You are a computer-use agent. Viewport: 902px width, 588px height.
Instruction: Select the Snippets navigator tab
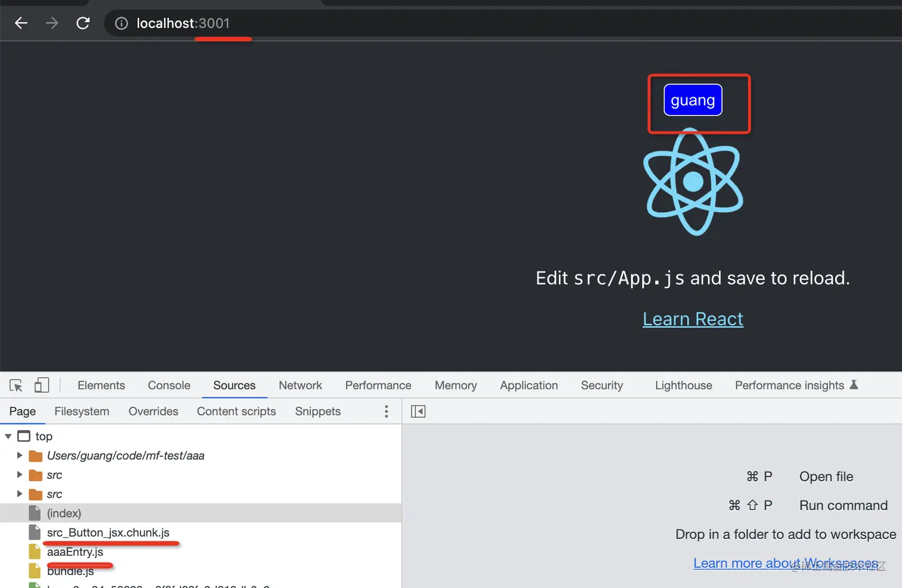tap(318, 411)
